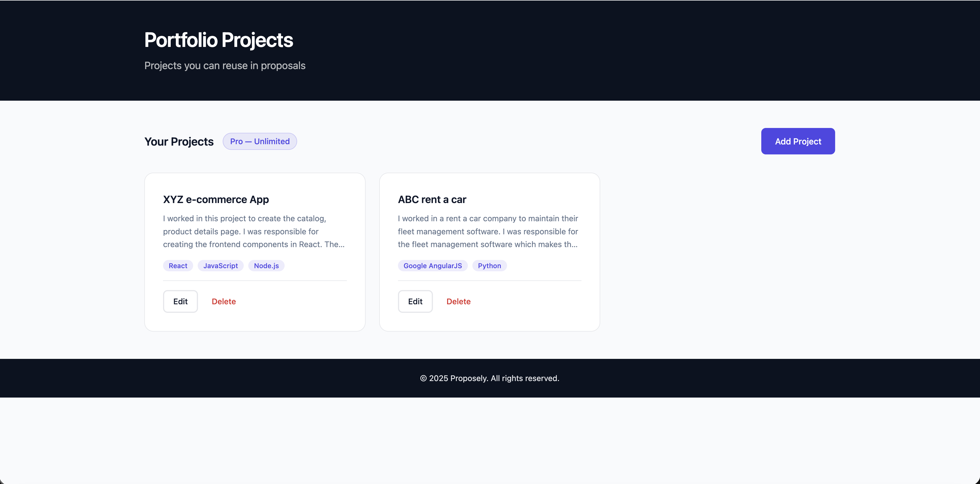Click the Pro — Unlimited plan badge
Viewport: 980px width, 484px height.
click(x=260, y=141)
